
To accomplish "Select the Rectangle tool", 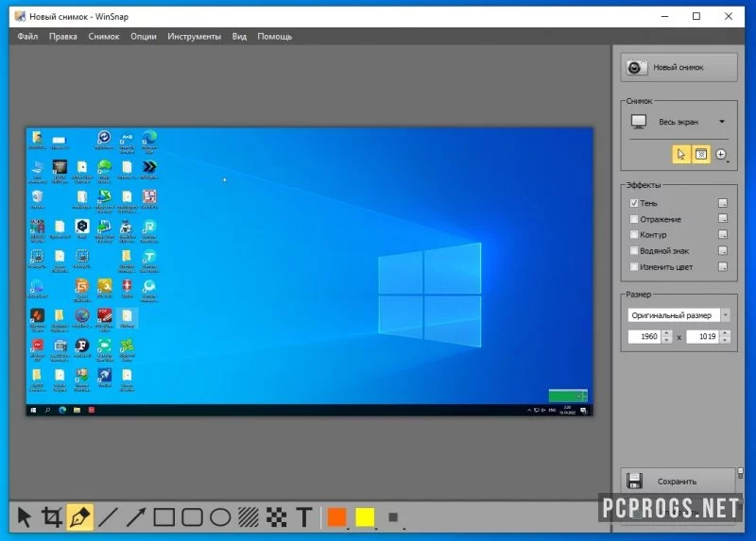I will (x=163, y=517).
